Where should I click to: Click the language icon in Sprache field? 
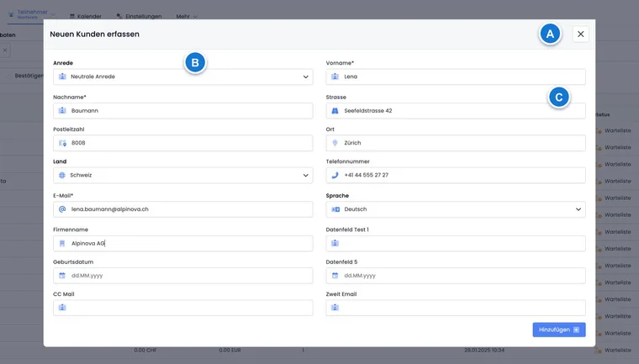coord(335,209)
